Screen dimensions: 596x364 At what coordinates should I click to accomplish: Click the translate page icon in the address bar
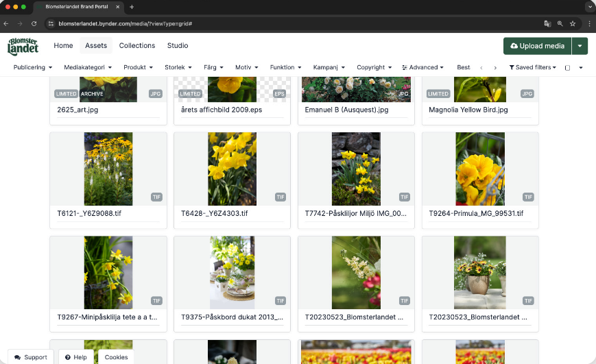click(x=547, y=23)
